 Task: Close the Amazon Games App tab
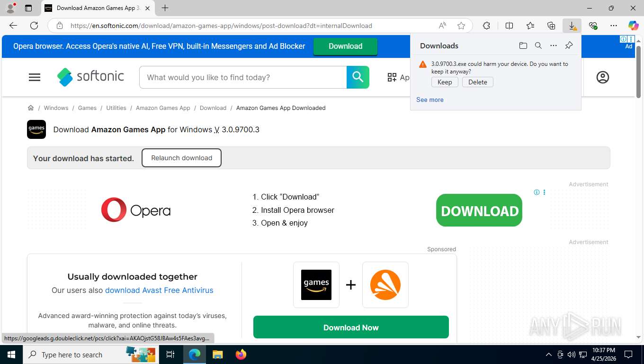(147, 8)
